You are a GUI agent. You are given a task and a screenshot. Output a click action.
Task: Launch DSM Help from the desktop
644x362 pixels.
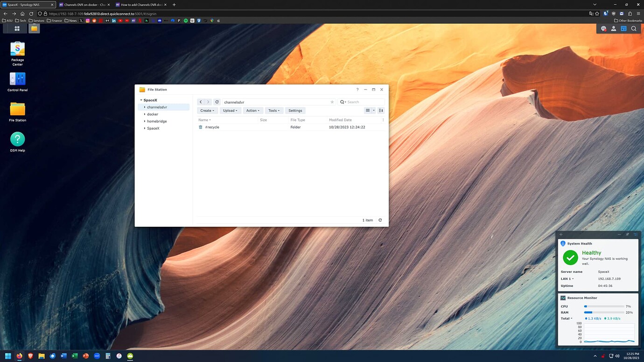click(x=17, y=139)
